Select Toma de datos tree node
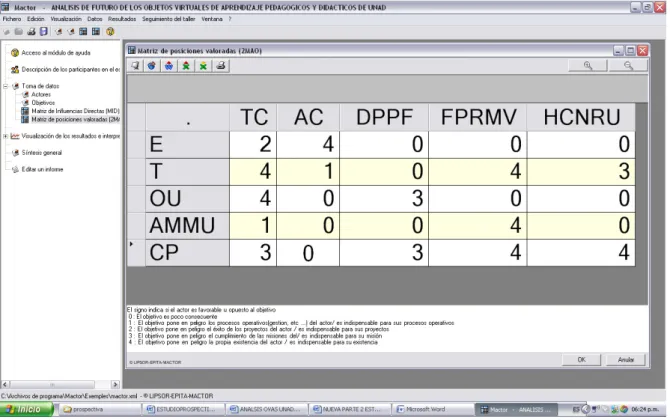Viewport: 670px width, 420px height. (40, 86)
